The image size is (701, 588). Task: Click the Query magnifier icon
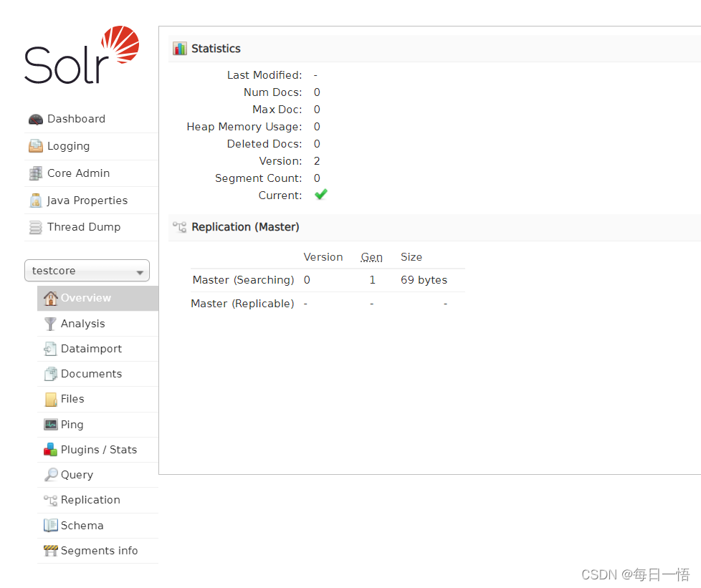[x=51, y=475]
